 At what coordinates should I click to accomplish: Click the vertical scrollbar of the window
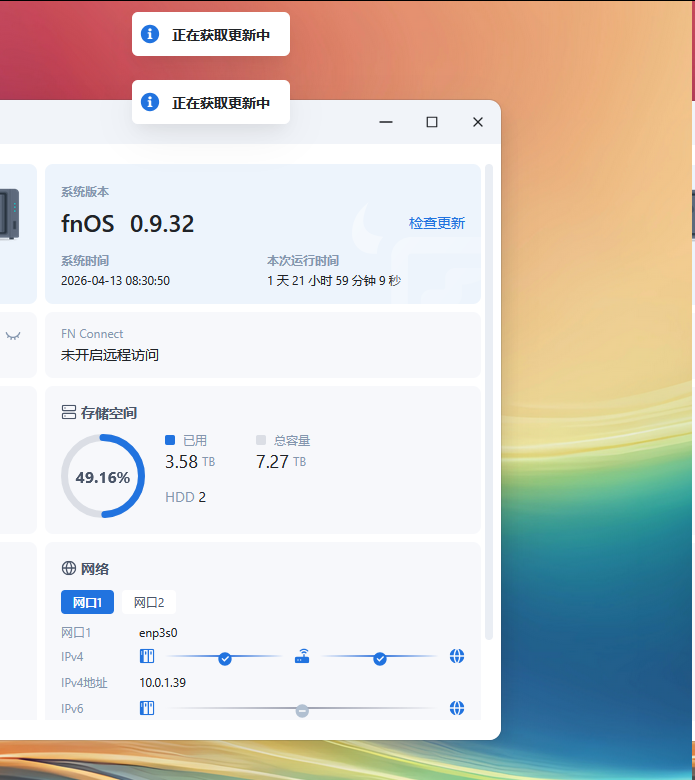[489, 402]
